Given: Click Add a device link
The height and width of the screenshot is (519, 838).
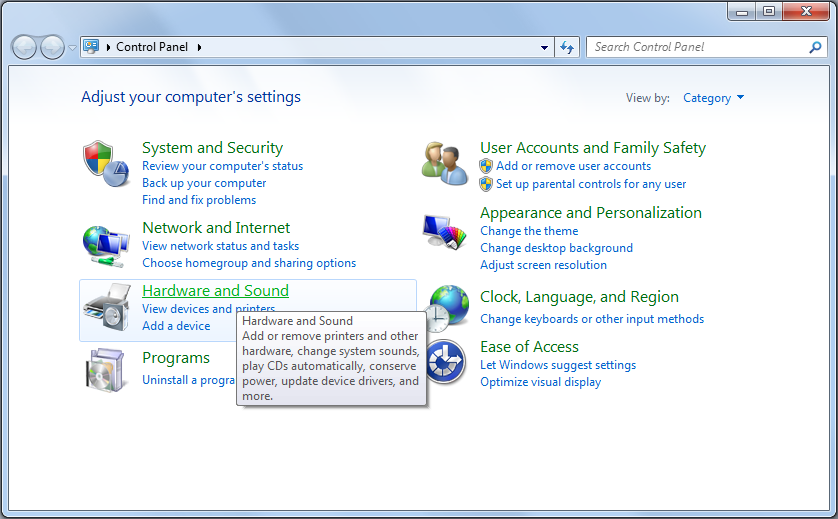Looking at the screenshot, I should point(176,326).
